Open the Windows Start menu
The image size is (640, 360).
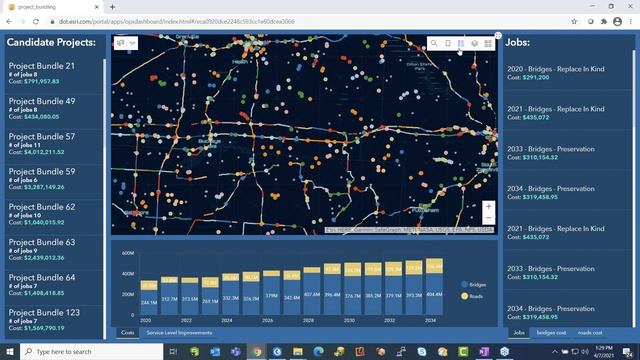coord(10,351)
